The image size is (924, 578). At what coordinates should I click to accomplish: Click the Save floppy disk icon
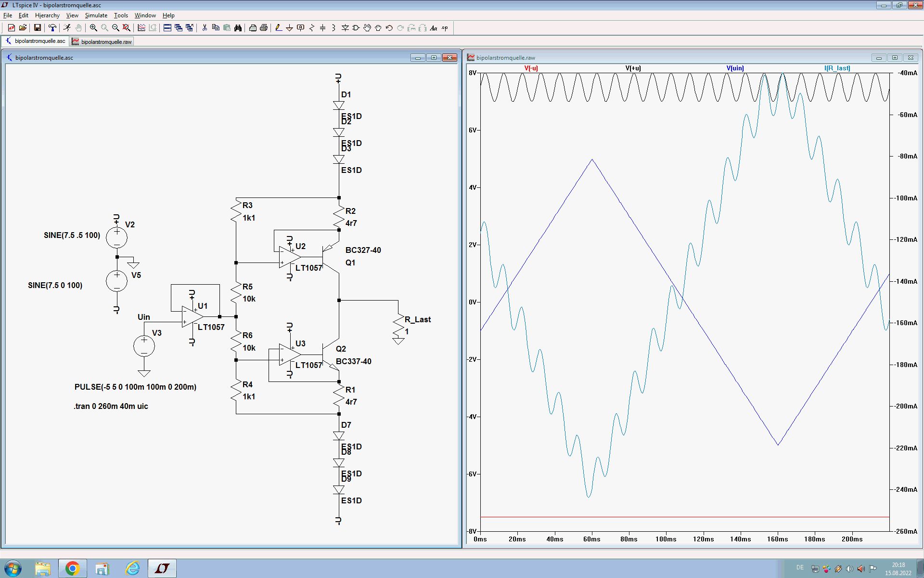pyautogui.click(x=37, y=28)
